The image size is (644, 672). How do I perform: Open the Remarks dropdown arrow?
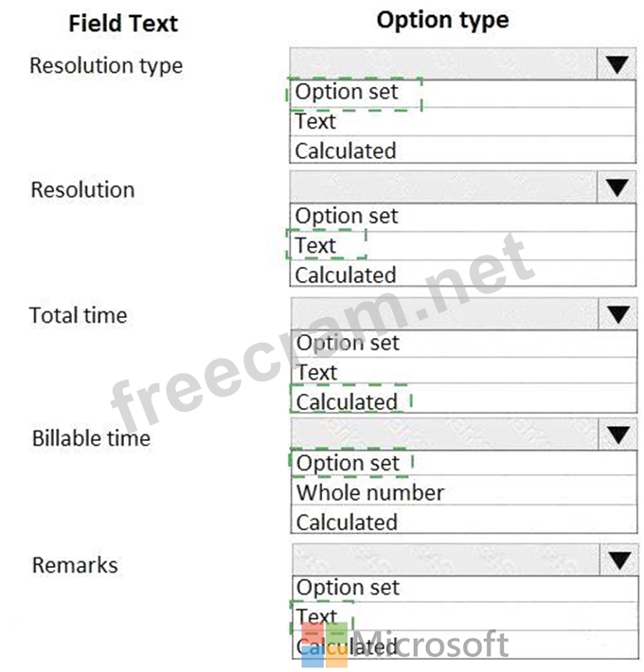[x=619, y=560]
